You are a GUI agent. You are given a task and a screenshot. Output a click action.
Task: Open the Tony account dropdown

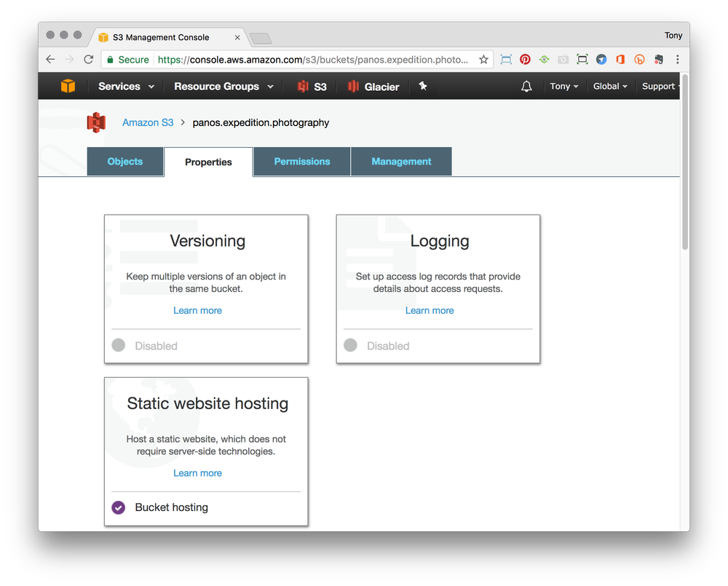pos(564,87)
